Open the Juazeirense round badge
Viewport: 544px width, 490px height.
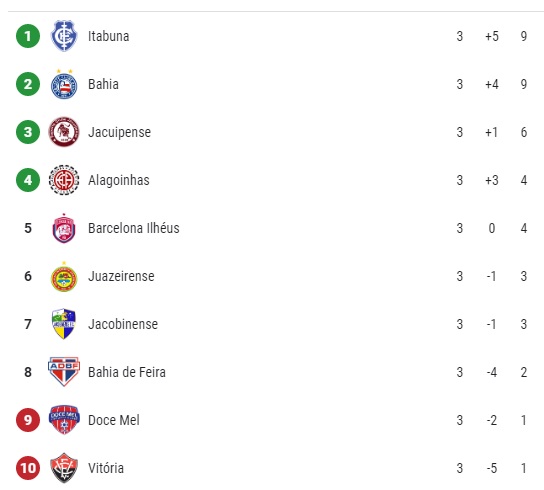(63, 276)
